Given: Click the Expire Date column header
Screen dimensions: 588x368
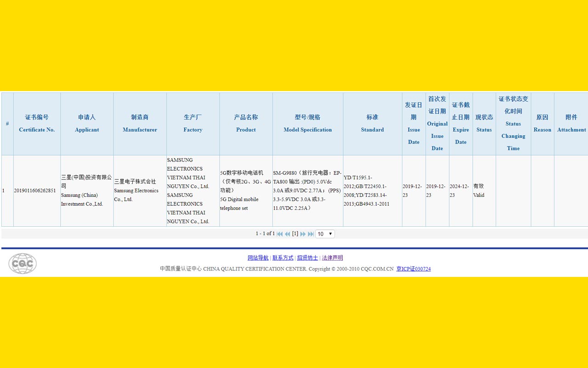Looking at the screenshot, I should 461,124.
